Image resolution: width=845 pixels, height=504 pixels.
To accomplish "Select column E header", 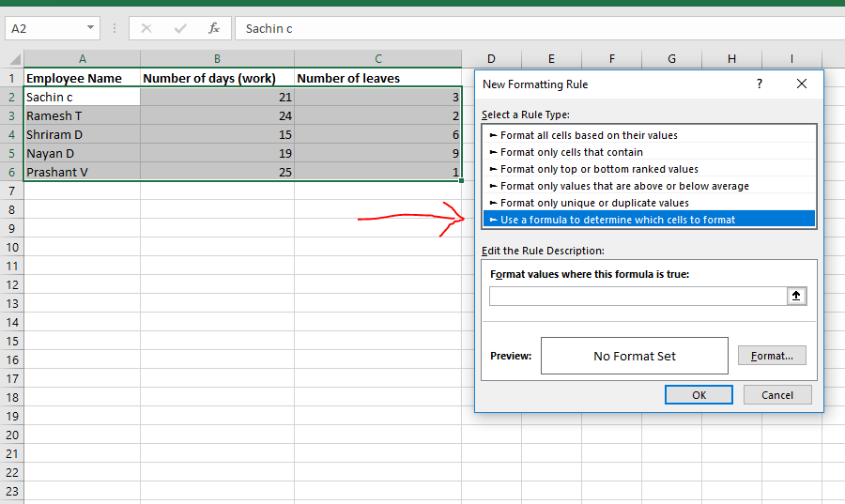I will [x=551, y=59].
